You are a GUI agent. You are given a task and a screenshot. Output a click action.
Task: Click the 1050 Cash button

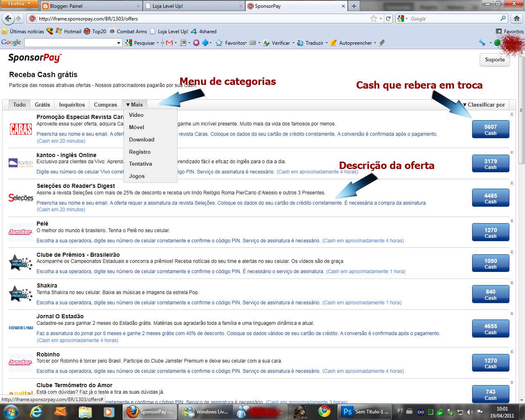click(491, 263)
